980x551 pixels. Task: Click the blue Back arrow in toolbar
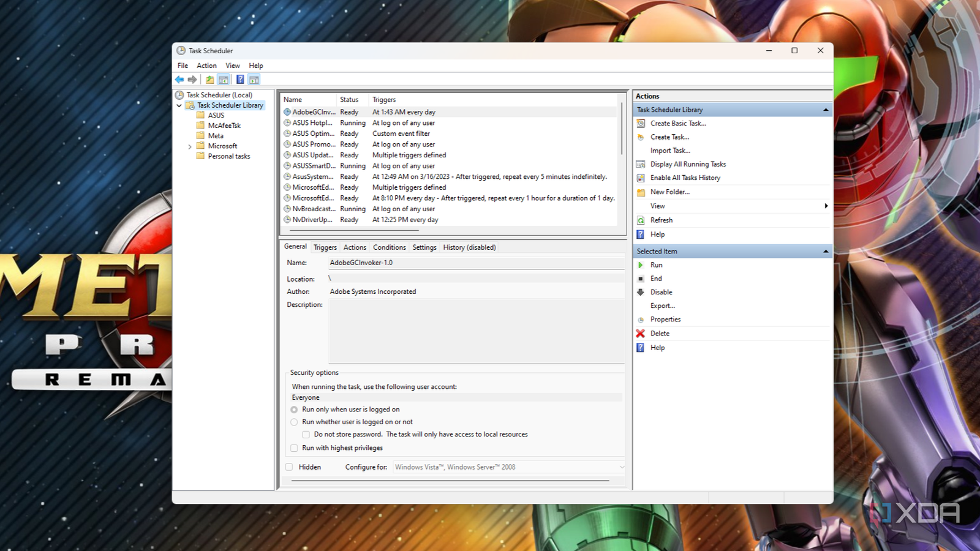[x=179, y=80]
